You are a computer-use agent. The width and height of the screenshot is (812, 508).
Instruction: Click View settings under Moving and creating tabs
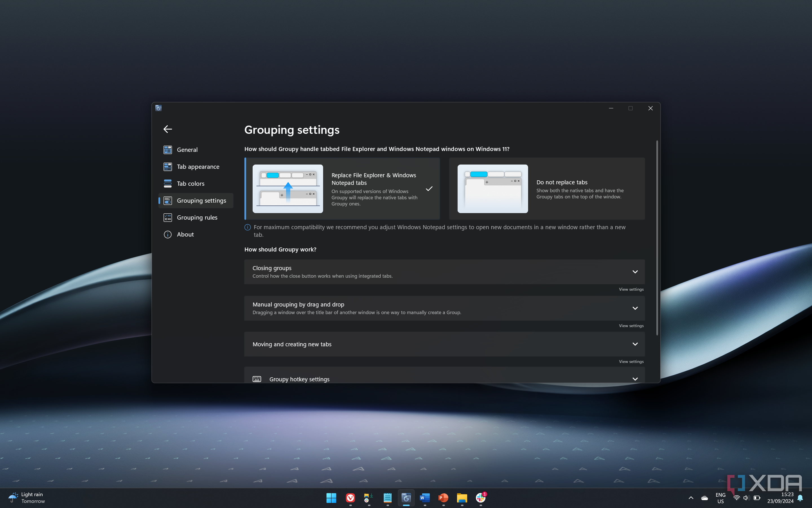pos(631,362)
